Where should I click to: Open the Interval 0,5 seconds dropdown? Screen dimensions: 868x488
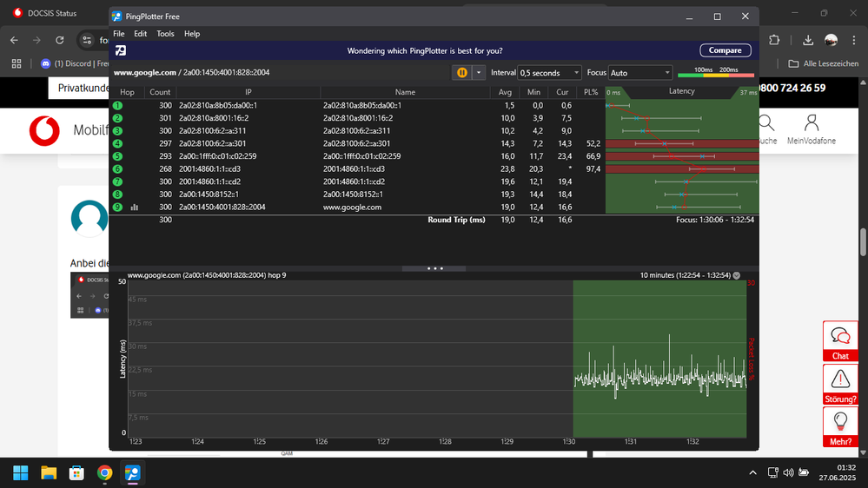pos(549,72)
